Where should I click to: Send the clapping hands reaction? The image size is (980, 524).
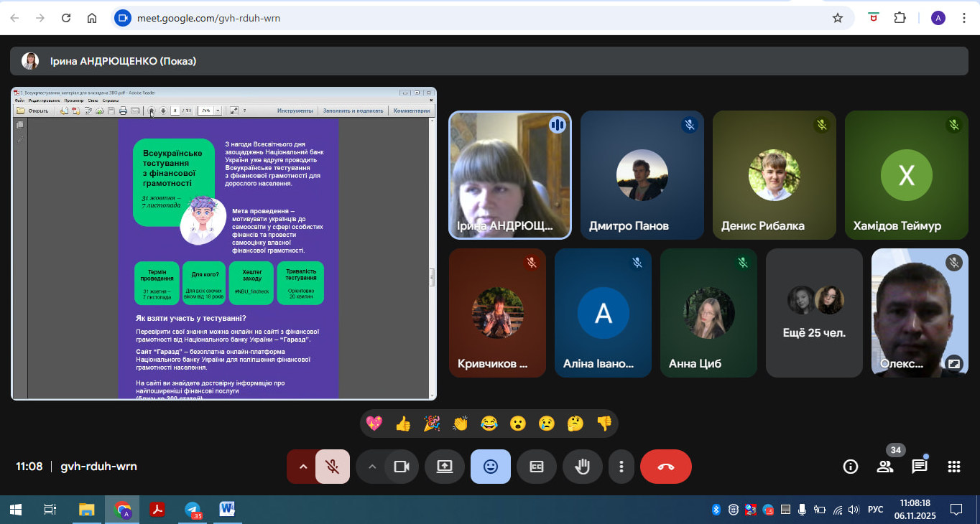tap(461, 424)
